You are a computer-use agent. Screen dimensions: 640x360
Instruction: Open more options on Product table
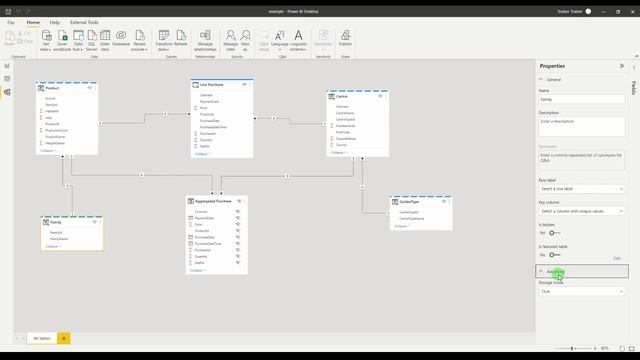[x=95, y=88]
